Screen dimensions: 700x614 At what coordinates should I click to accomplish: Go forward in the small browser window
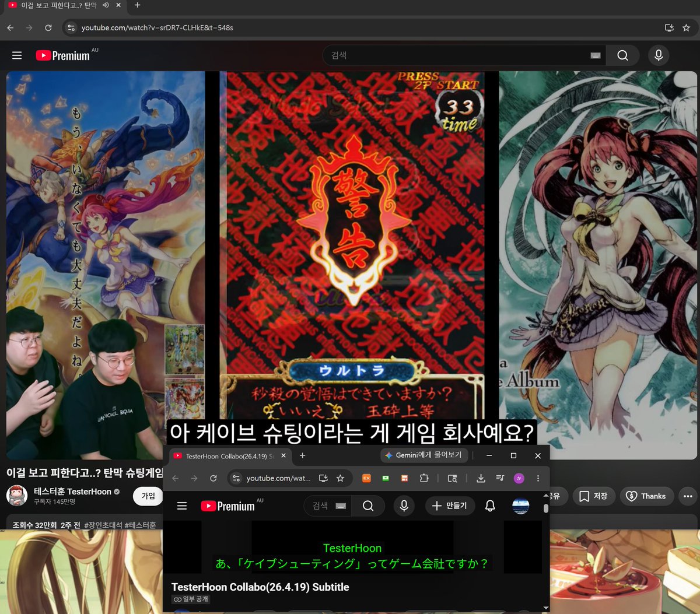pos(194,478)
